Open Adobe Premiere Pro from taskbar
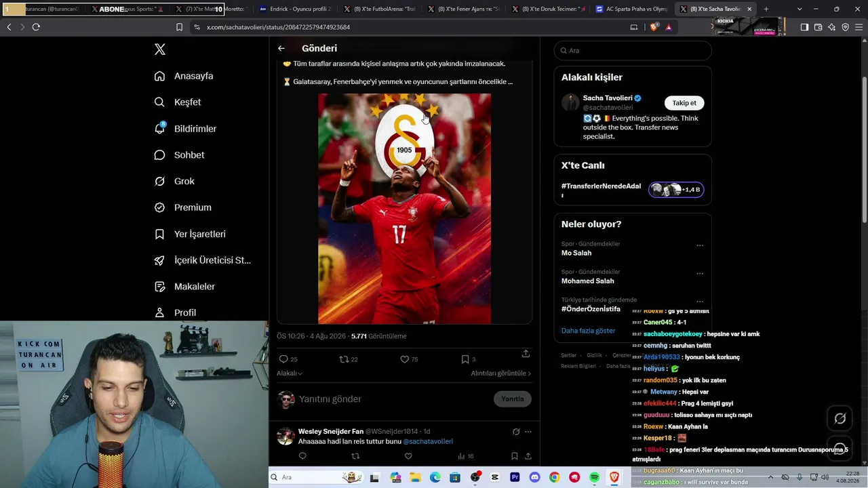Image resolution: width=868 pixels, height=488 pixels. point(515,478)
